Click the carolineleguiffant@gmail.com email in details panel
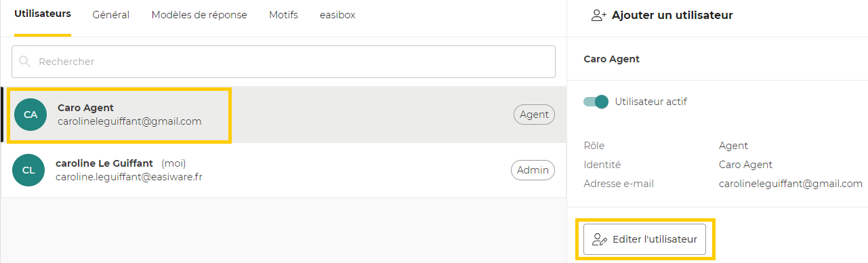This screenshot has width=868, height=263. click(791, 184)
